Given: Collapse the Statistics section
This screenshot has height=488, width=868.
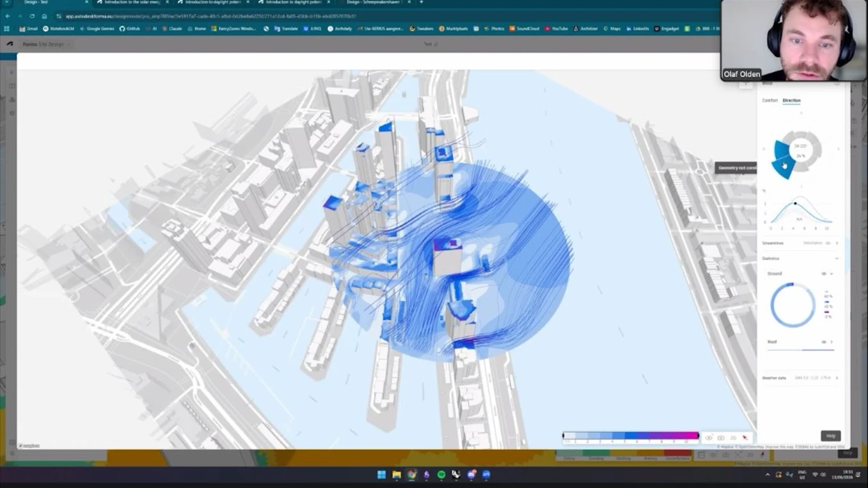Looking at the screenshot, I should [x=837, y=258].
